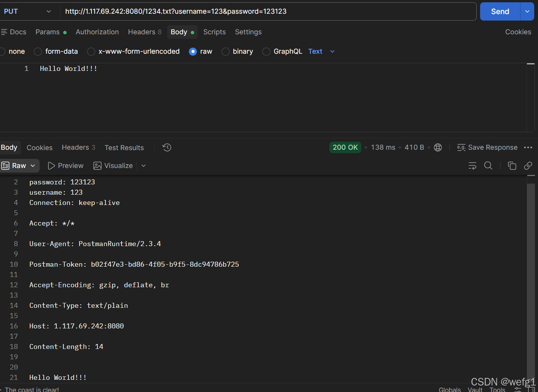The width and height of the screenshot is (538, 392).
Task: Copy the response body to clipboard
Action: (512, 166)
